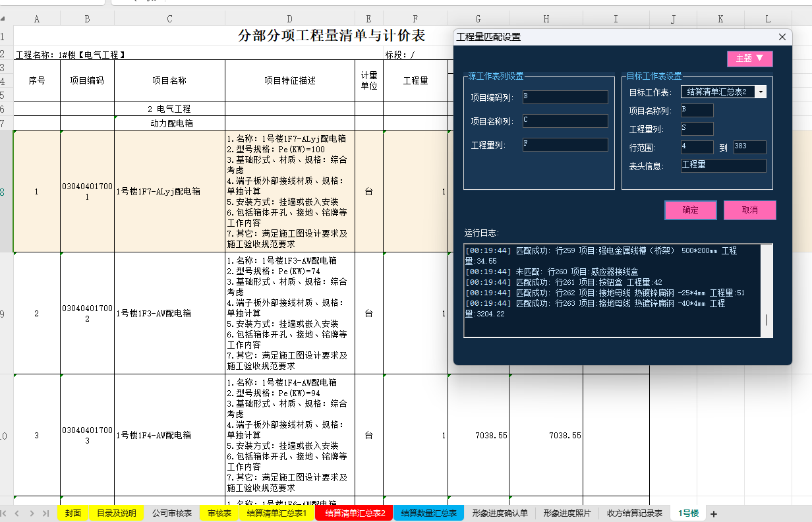
Task: Click the 计量单位 header cell
Action: (369, 80)
